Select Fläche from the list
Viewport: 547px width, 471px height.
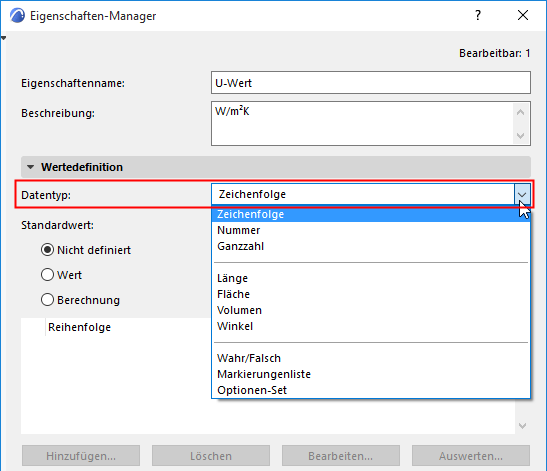pos(371,294)
